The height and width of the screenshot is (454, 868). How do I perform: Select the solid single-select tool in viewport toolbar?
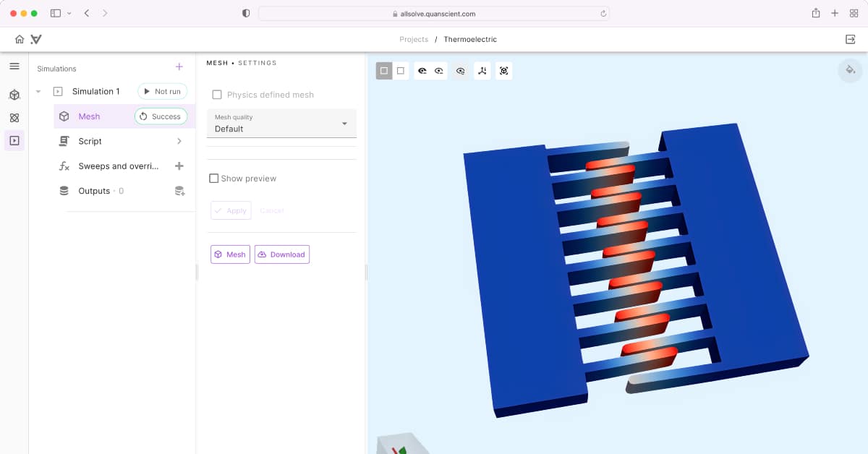384,71
